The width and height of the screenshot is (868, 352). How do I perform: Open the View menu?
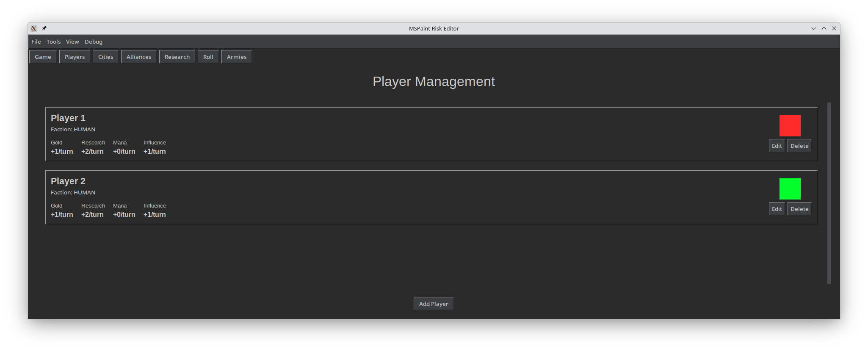(72, 42)
